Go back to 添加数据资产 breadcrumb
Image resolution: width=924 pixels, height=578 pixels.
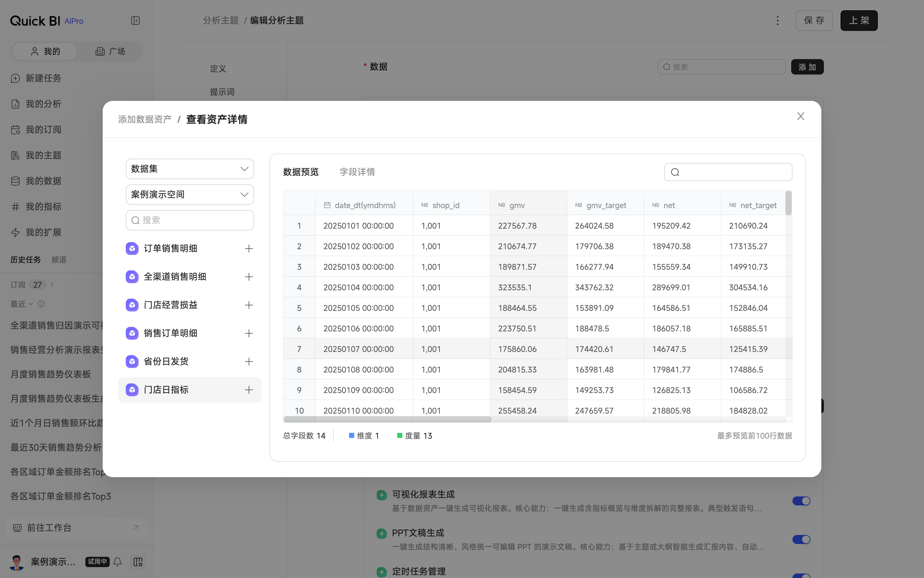145,119
